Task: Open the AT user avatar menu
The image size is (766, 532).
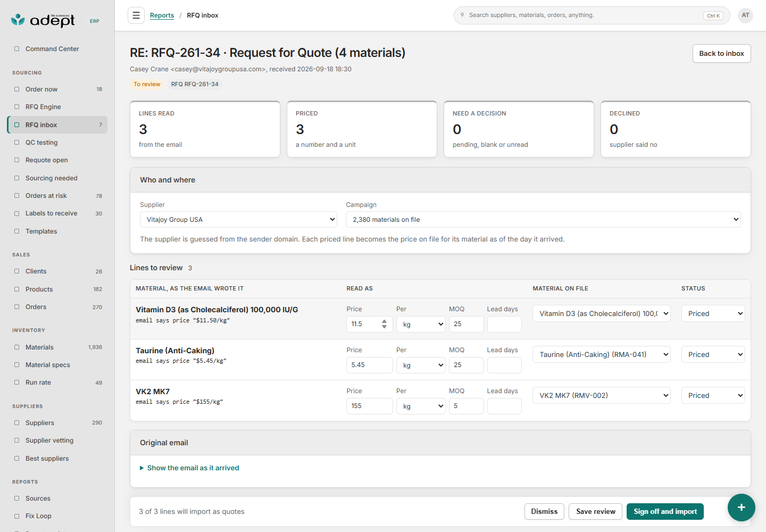Action: (x=745, y=15)
